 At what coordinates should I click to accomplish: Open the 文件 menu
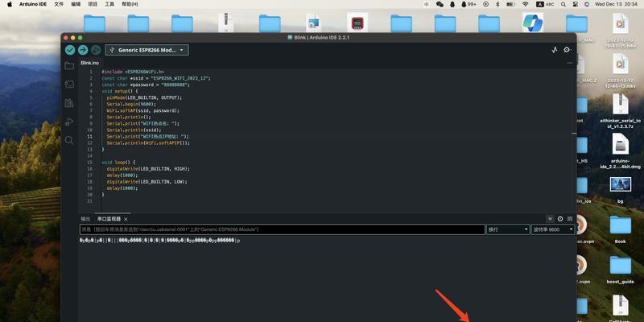59,4
